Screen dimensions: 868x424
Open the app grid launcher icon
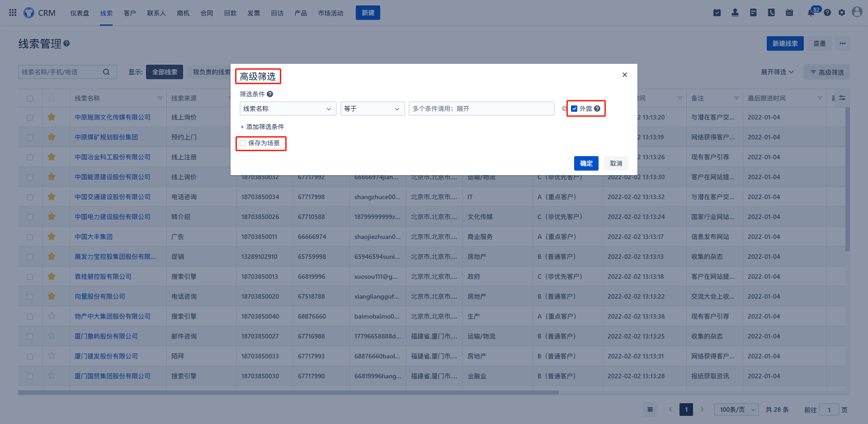[x=13, y=13]
